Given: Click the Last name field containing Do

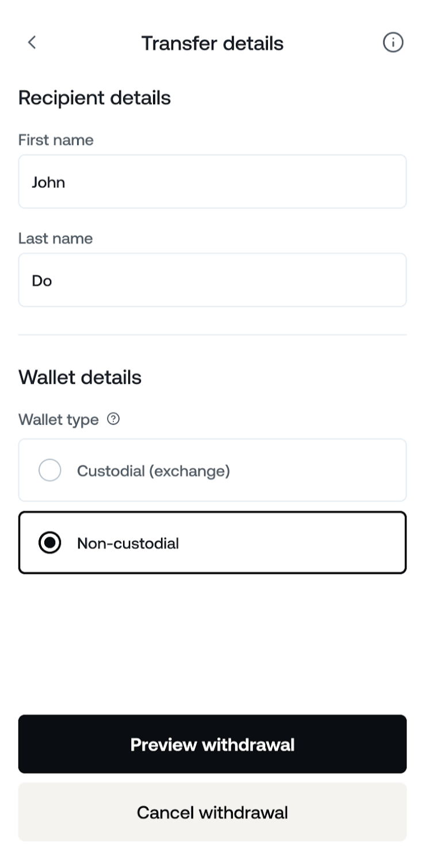Looking at the screenshot, I should pyautogui.click(x=212, y=280).
